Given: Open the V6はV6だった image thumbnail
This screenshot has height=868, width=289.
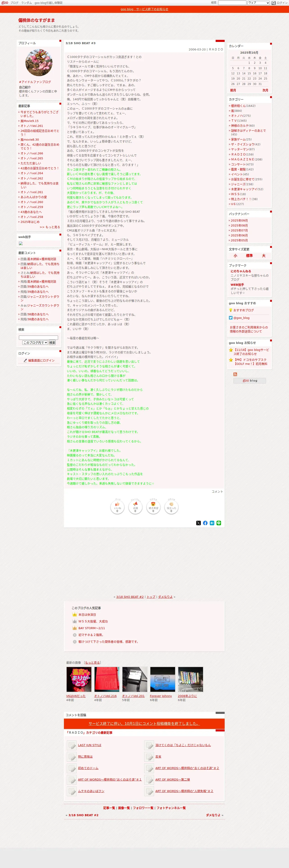Looking at the screenshot, I should 79,679.
